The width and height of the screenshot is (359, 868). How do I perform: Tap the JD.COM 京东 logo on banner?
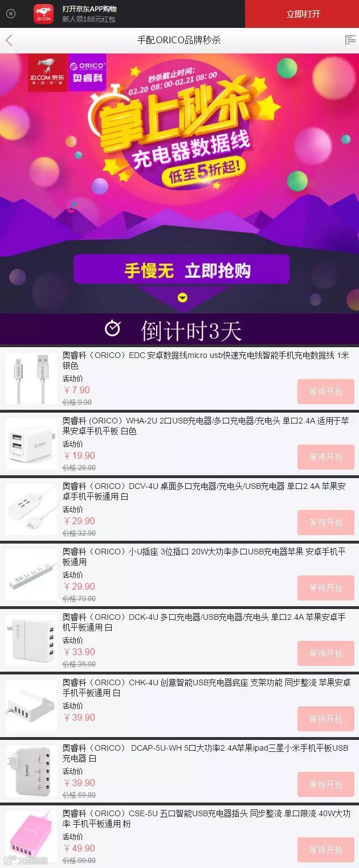pyautogui.click(x=48, y=72)
